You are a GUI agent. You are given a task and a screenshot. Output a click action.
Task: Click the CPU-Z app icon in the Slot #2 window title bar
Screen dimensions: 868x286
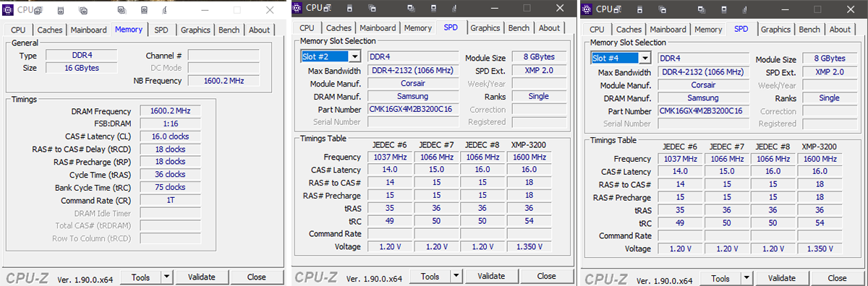coord(298,8)
